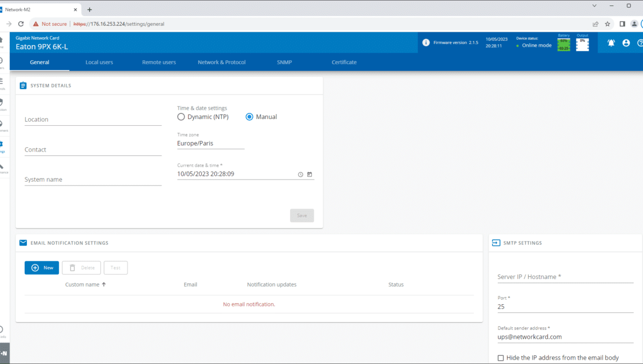Click the Output load indicator
This screenshot has width=643, height=364.
click(583, 44)
